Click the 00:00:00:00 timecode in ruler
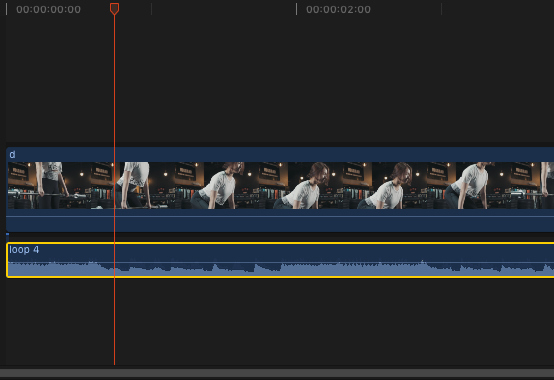Viewport: 554px width, 380px height. pyautogui.click(x=48, y=10)
